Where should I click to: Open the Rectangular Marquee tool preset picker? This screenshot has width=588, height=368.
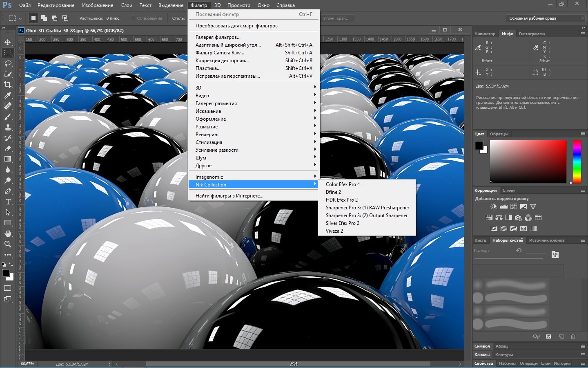coord(15,18)
